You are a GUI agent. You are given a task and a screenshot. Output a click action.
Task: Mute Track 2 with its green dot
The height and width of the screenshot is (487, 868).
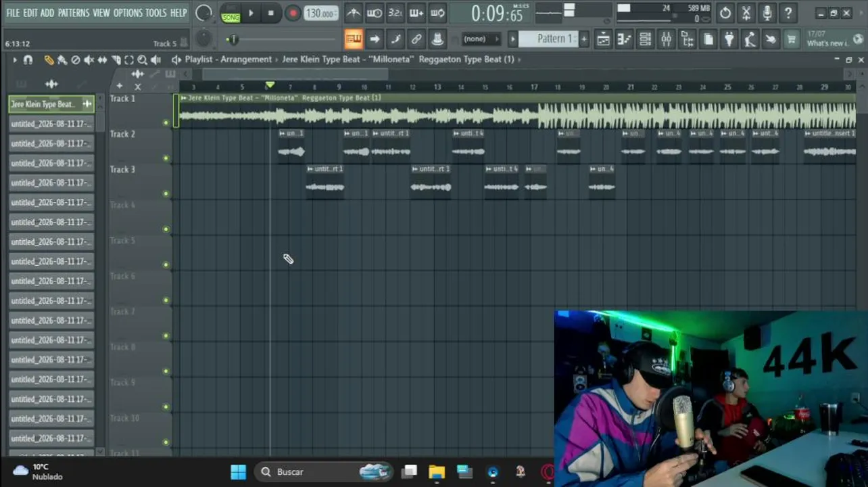click(x=166, y=158)
